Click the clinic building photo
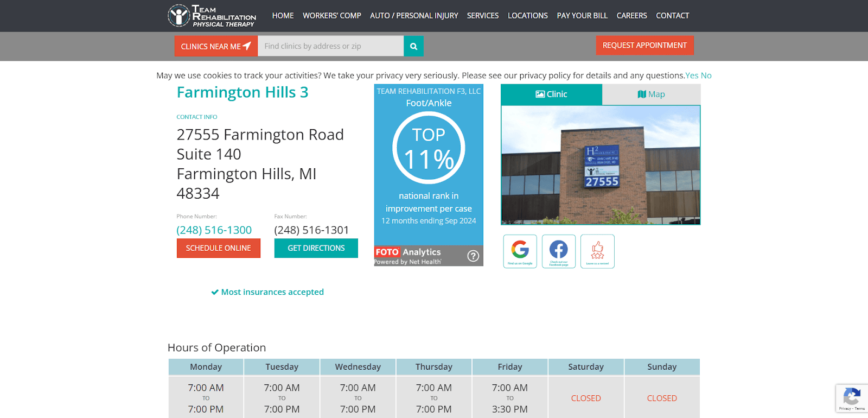The image size is (868, 418). point(601,165)
